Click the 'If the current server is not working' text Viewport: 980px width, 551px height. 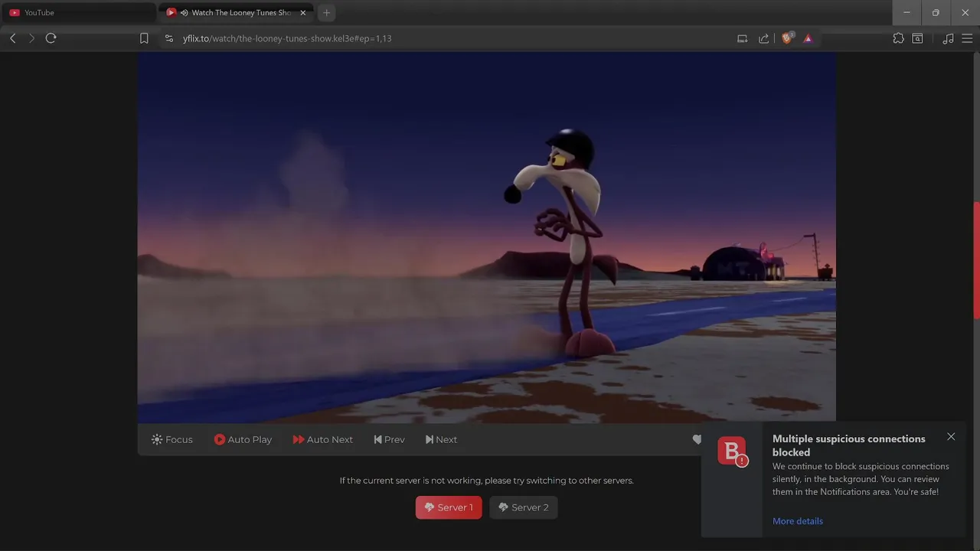point(487,481)
